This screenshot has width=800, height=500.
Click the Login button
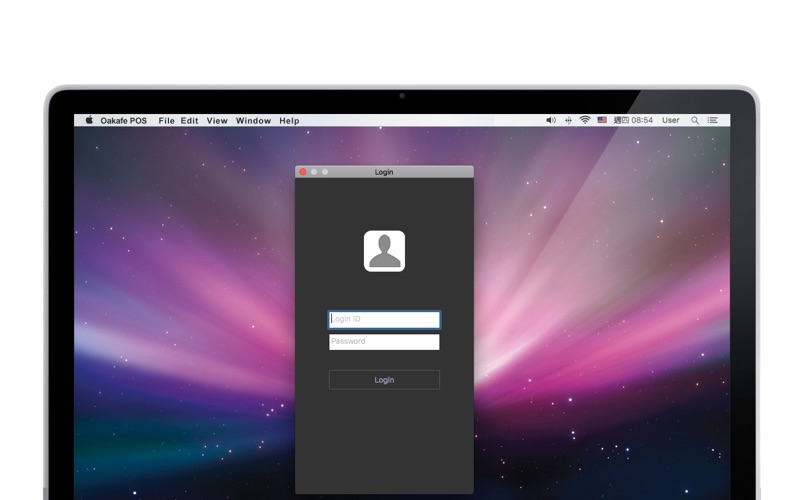384,380
